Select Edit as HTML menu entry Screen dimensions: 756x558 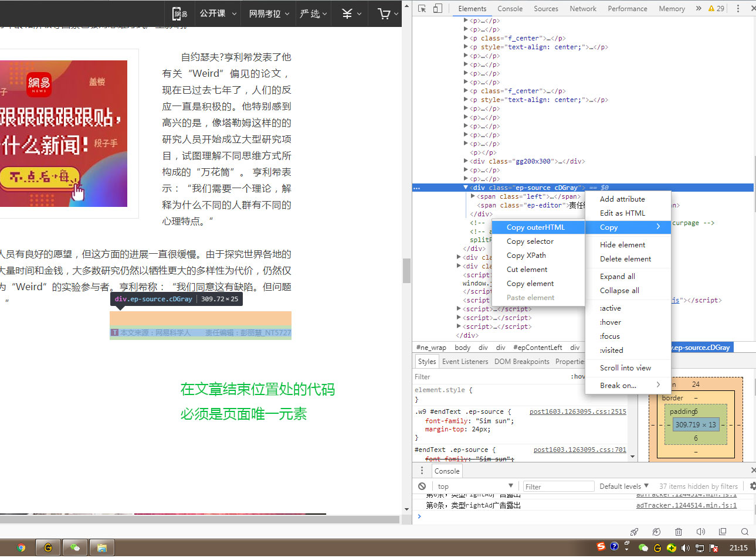(x=622, y=213)
